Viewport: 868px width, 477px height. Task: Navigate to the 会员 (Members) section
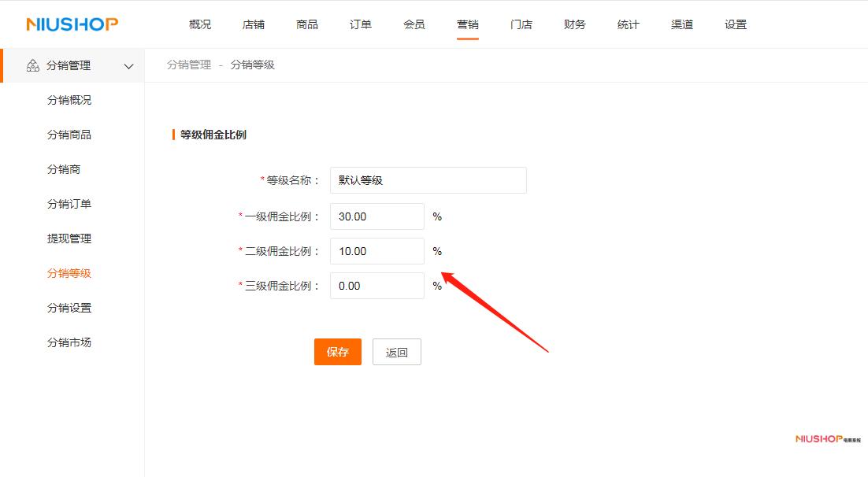coord(414,24)
